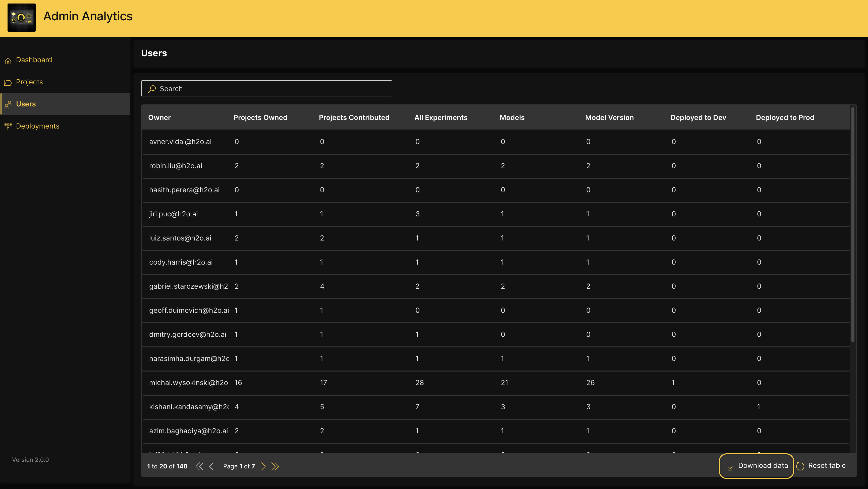Select the michal.wysokinski user row
The width and height of the screenshot is (868, 489).
[x=188, y=383]
